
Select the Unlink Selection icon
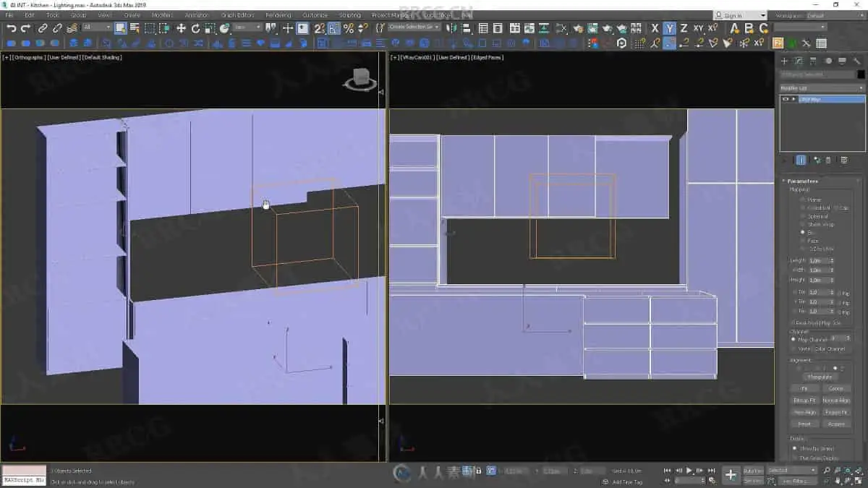56,28
